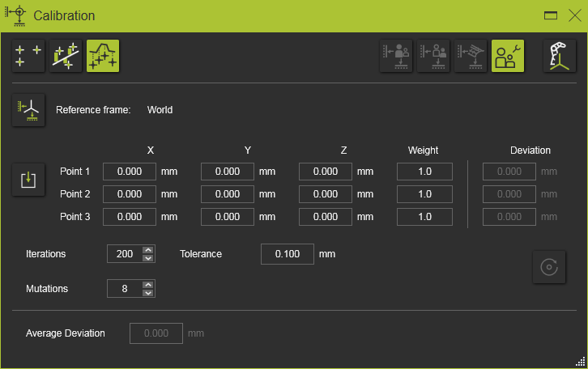
Task: Click the Point 1 Weight field
Action: pyautogui.click(x=424, y=172)
